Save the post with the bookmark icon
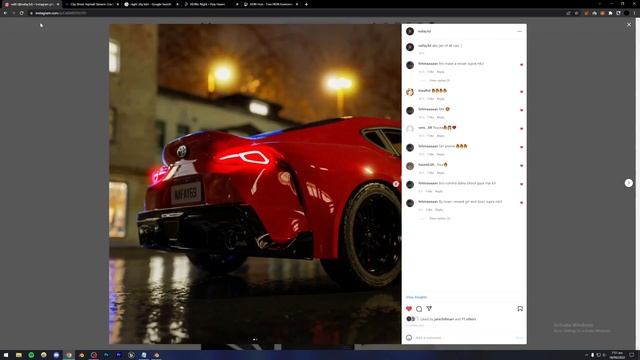This screenshot has height=360, width=640. [520, 309]
